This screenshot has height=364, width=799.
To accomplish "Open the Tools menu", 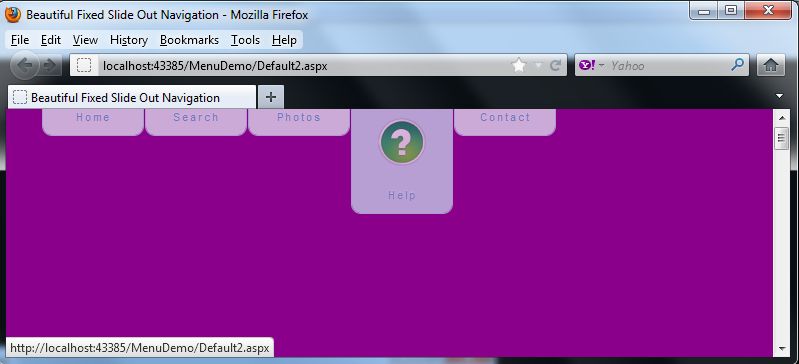I will [x=245, y=40].
